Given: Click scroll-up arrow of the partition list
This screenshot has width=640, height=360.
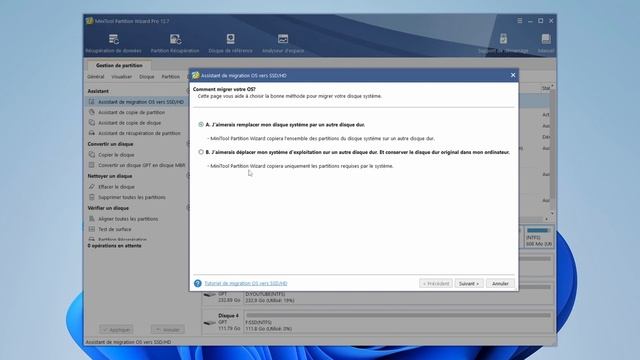Looking at the screenshot, I should point(552,87).
